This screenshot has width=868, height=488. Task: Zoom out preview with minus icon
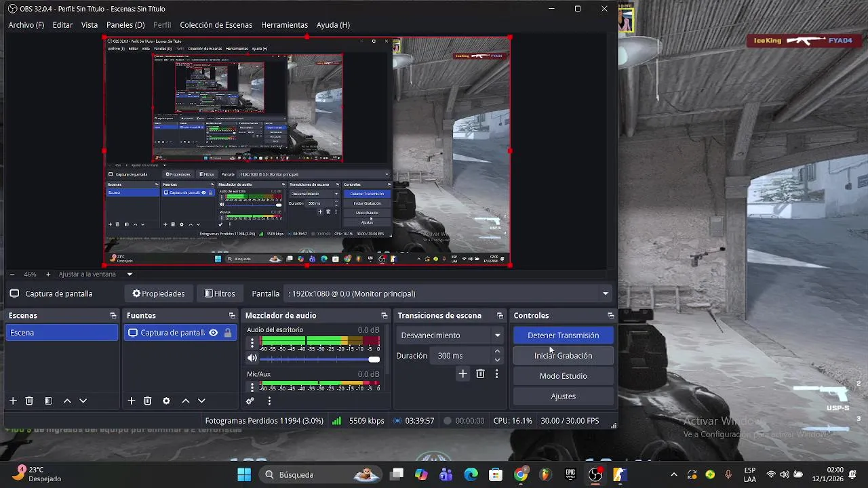pyautogui.click(x=12, y=274)
